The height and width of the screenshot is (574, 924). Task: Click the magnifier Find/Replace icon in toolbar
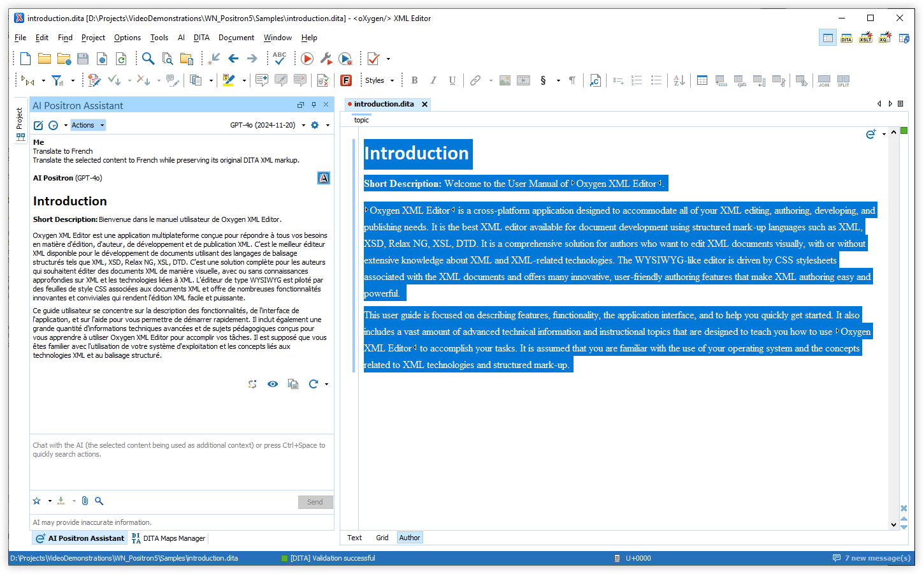pos(148,59)
